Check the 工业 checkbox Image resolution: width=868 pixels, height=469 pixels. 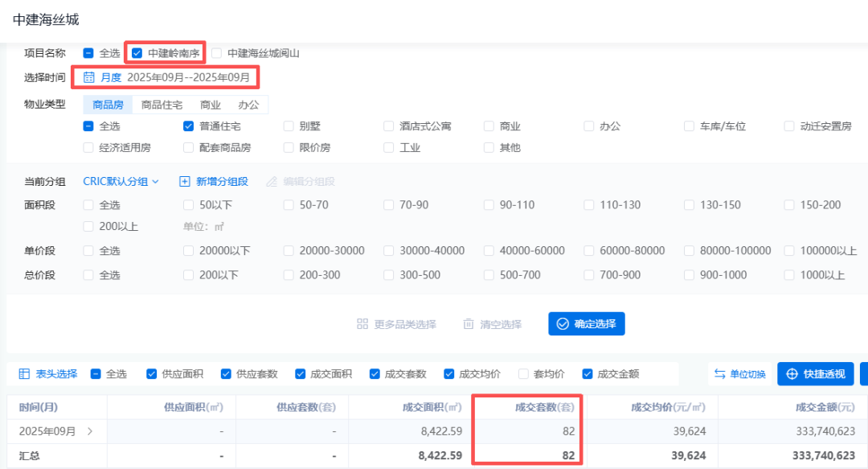click(389, 147)
